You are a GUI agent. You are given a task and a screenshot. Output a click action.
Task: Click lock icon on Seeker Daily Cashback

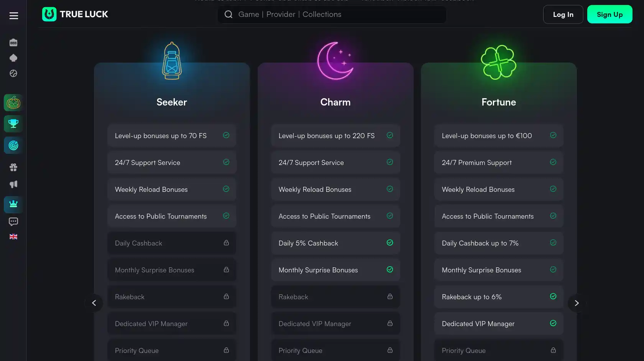pos(226,243)
